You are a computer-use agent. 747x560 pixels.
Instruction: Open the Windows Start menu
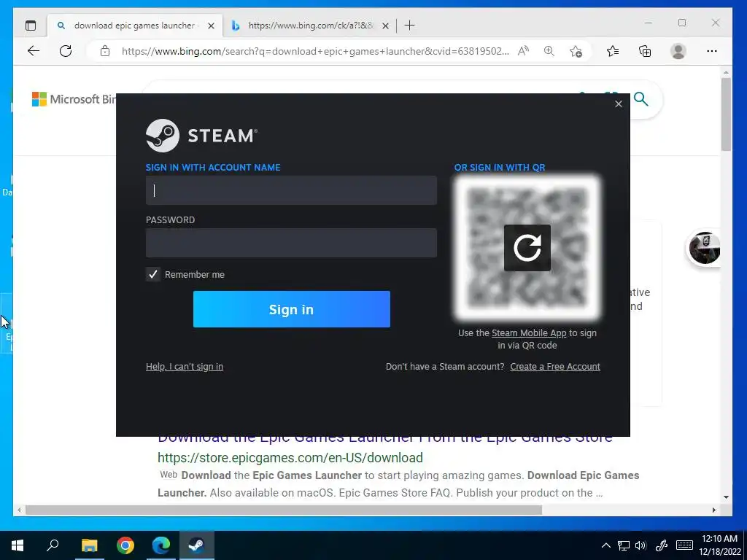18,545
